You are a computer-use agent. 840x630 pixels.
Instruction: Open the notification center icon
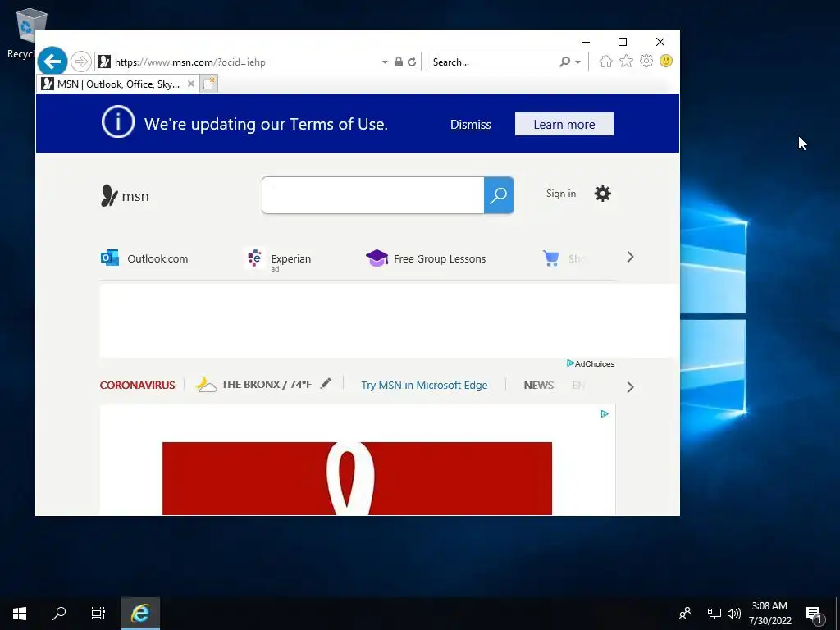815,614
